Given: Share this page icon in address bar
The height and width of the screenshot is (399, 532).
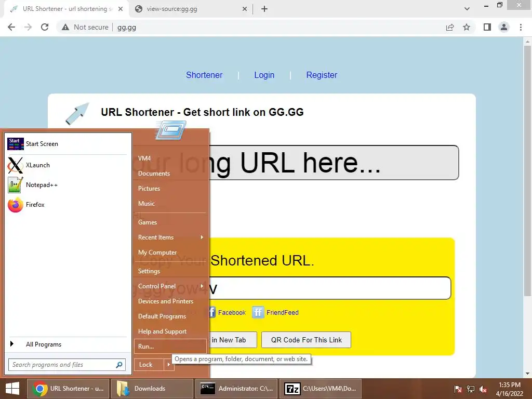Looking at the screenshot, I should tap(450, 27).
